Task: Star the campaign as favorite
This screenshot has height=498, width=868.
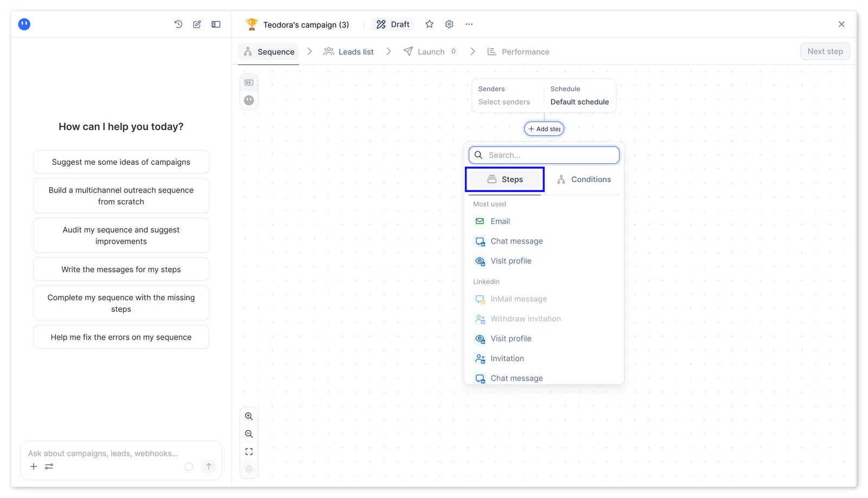Action: pyautogui.click(x=429, y=24)
